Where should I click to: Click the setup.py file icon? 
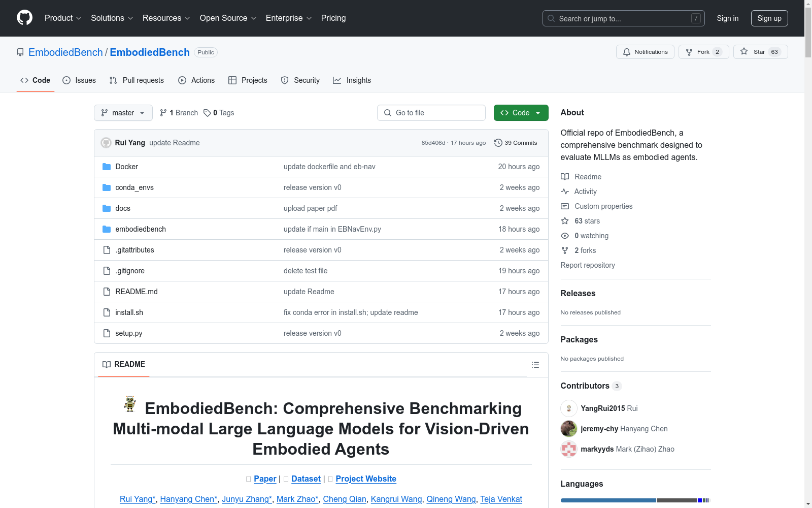[107, 333]
